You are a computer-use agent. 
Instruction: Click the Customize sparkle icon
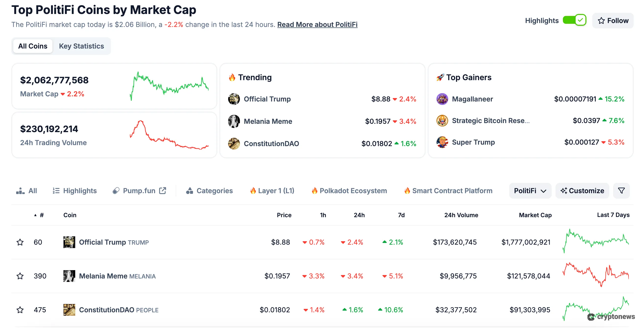(564, 190)
